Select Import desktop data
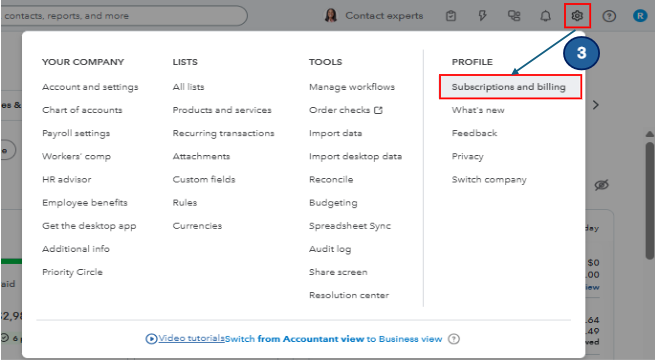The width and height of the screenshot is (655, 361). (355, 157)
